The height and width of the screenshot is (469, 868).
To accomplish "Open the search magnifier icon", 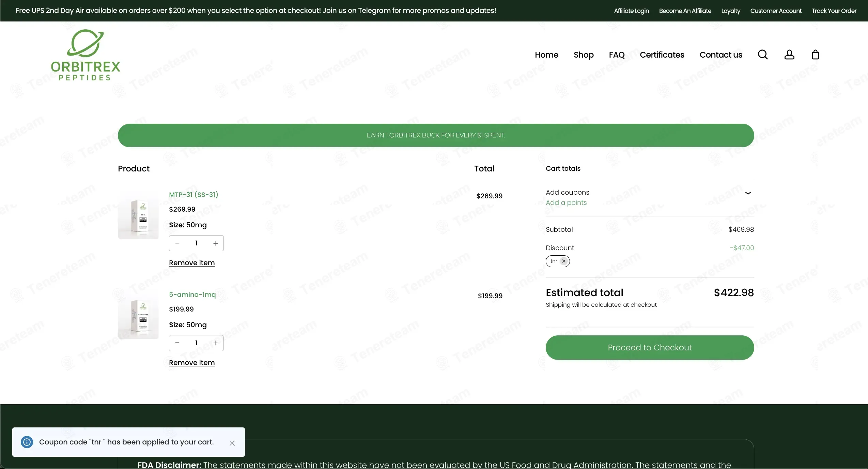I will click(763, 55).
